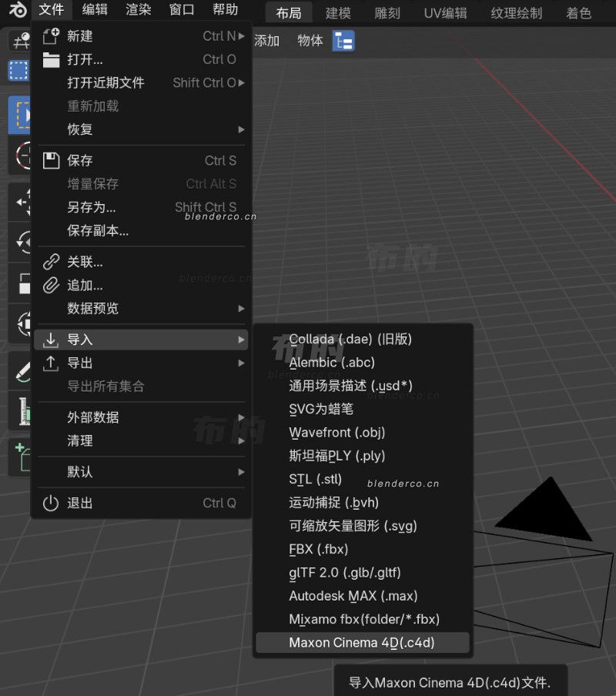616x696 pixels.
Task: Switch to the 建模 workspace tab
Action: pos(338,13)
